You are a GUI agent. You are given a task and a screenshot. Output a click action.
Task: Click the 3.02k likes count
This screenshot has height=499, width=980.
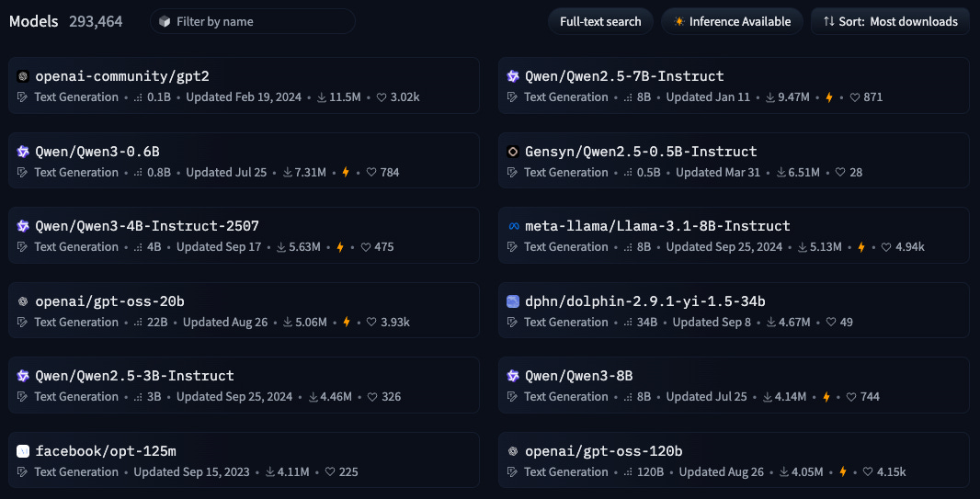tap(405, 97)
